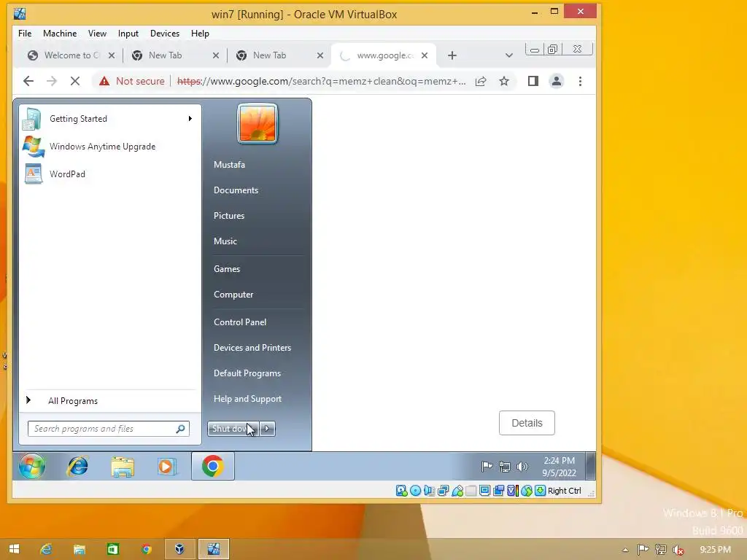Open Input menu in VirtualBox
The width and height of the screenshot is (747, 560).
[128, 34]
